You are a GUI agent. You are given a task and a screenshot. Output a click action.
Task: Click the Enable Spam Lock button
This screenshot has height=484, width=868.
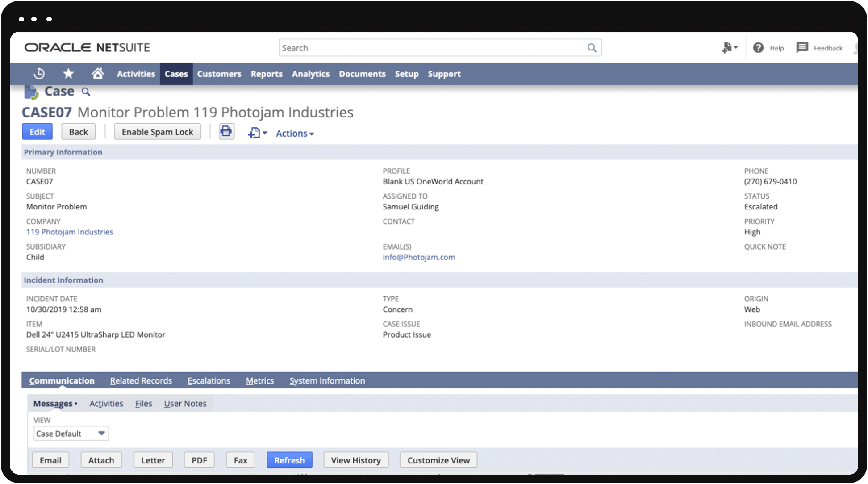[x=158, y=132]
